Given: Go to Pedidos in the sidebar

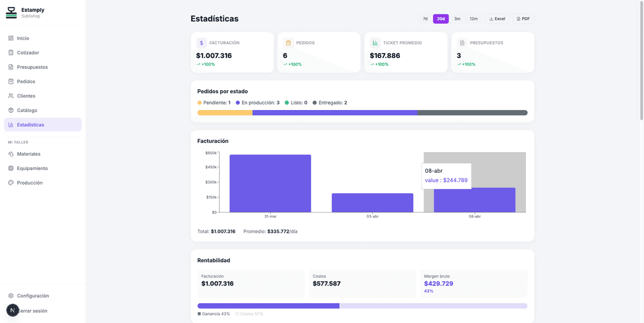Looking at the screenshot, I should tap(26, 82).
